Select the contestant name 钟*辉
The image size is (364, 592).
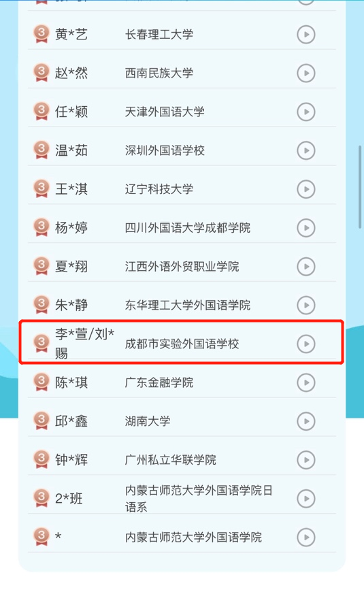point(71,460)
